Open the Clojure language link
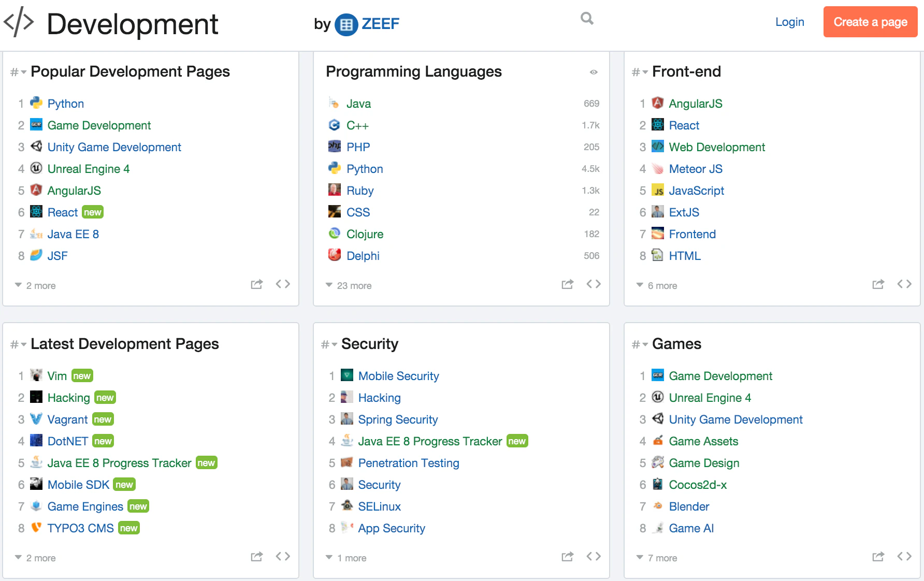 point(365,234)
